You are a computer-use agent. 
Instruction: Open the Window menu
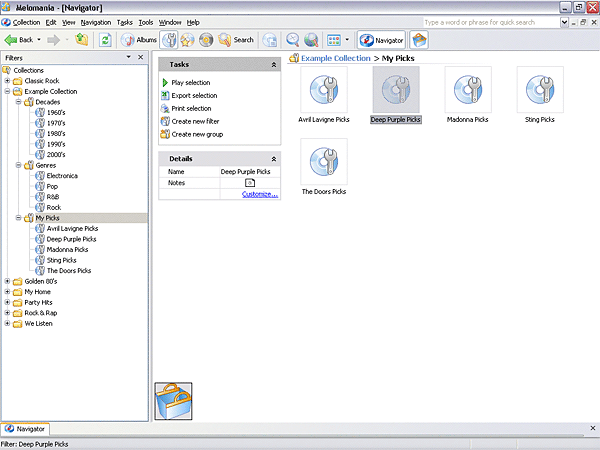click(170, 23)
